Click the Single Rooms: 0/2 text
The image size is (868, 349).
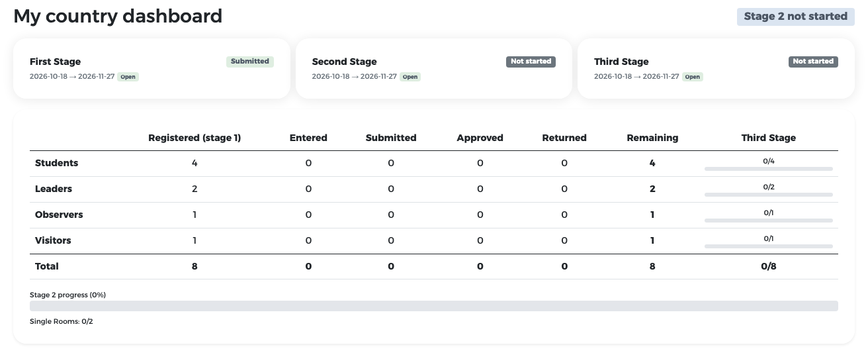pyautogui.click(x=62, y=321)
